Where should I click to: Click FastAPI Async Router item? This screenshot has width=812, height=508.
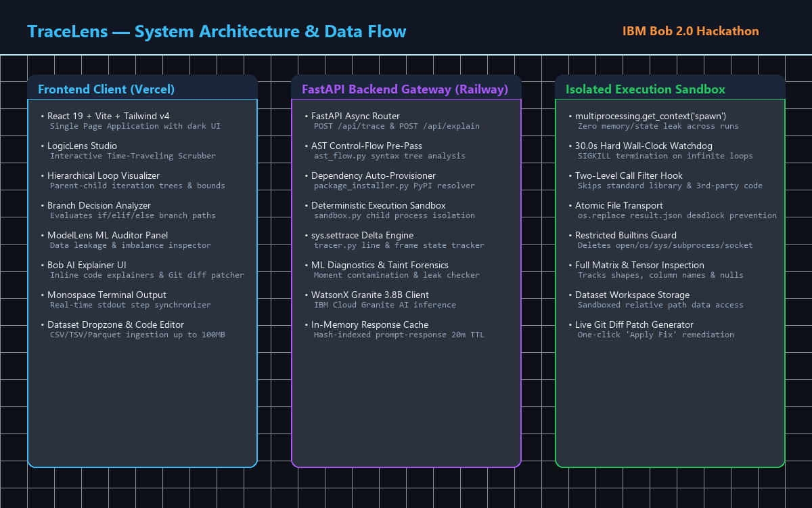pos(352,117)
